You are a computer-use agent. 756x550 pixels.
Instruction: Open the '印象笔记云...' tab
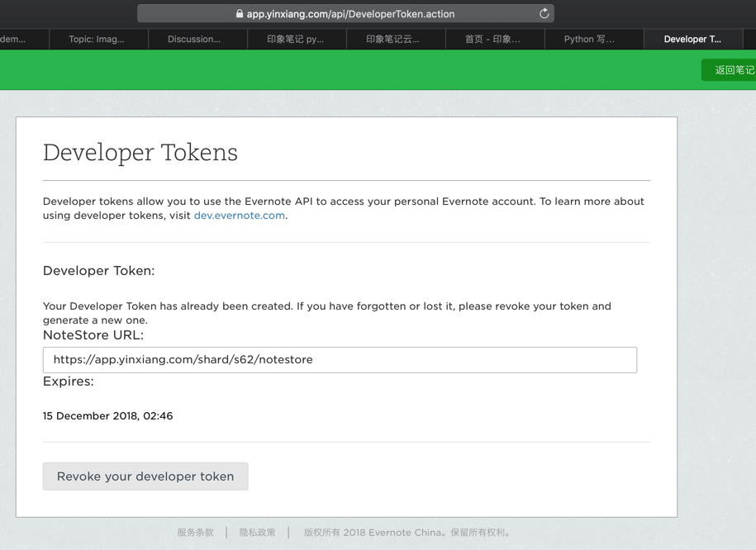392,39
